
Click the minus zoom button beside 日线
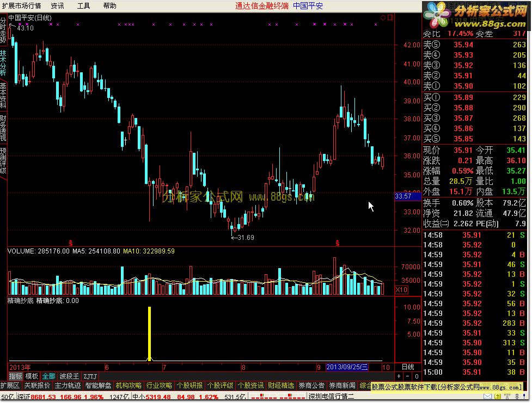(x=407, y=376)
